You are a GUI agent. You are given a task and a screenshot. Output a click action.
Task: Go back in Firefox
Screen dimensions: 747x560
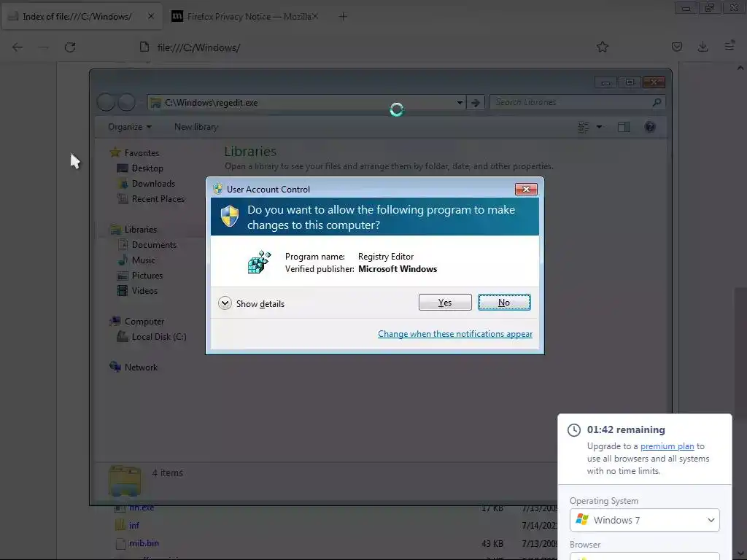coord(18,47)
